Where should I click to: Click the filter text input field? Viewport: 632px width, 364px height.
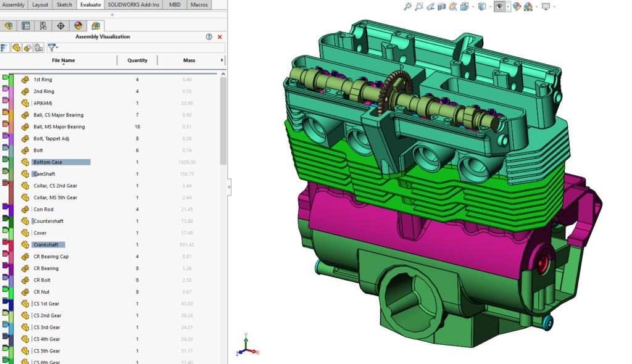(x=141, y=48)
